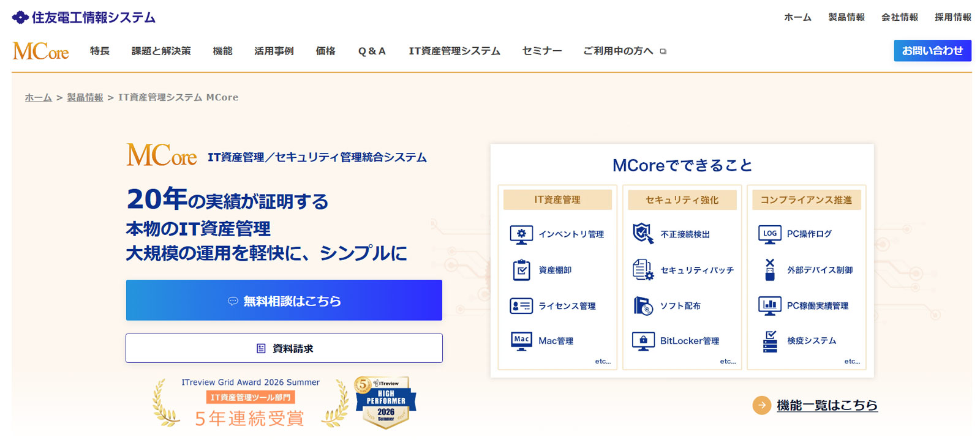
Task: Click the セキュリティ強化 category heading
Action: pyautogui.click(x=682, y=199)
